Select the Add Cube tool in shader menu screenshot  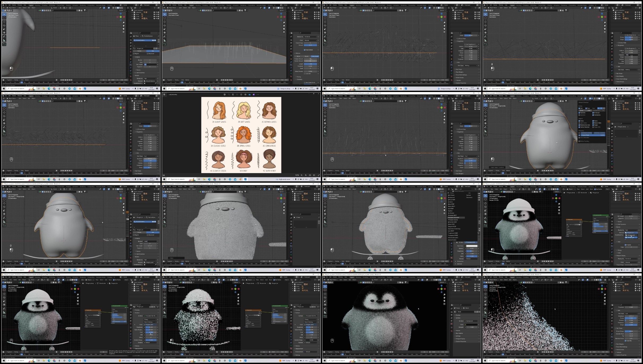click(325, 226)
